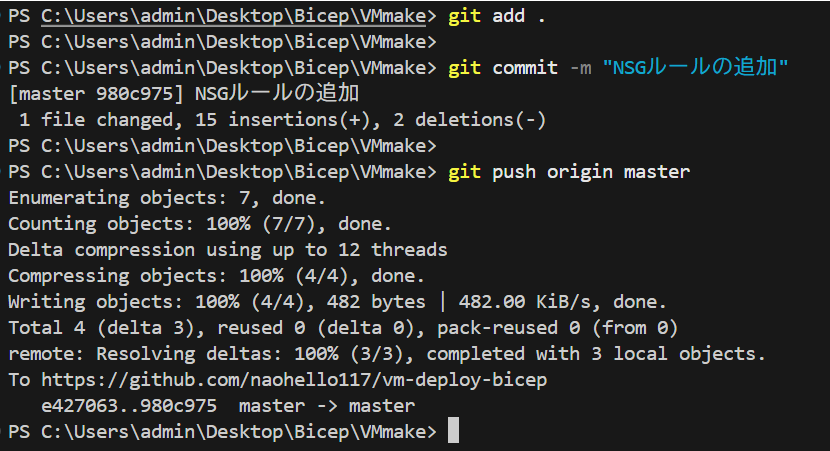Screen dimensions: 830x451
Task: Click the "Counting objects: 100% (7/7)" line
Action: [x=200, y=224]
